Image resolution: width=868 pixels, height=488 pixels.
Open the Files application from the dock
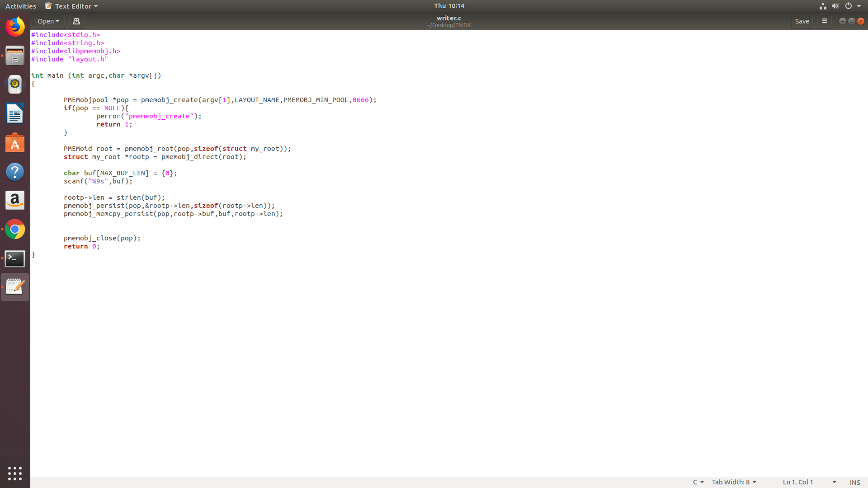[15, 56]
